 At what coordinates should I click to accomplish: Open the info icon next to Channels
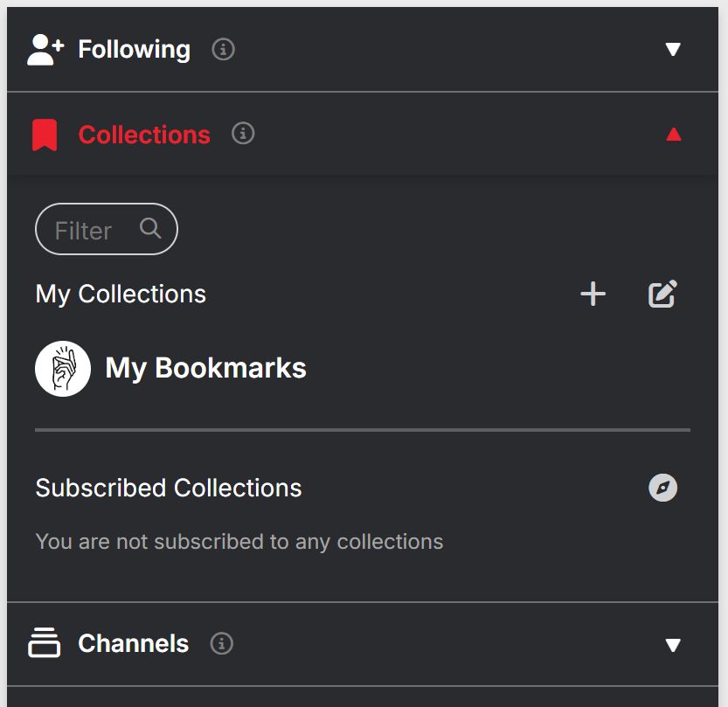222,644
